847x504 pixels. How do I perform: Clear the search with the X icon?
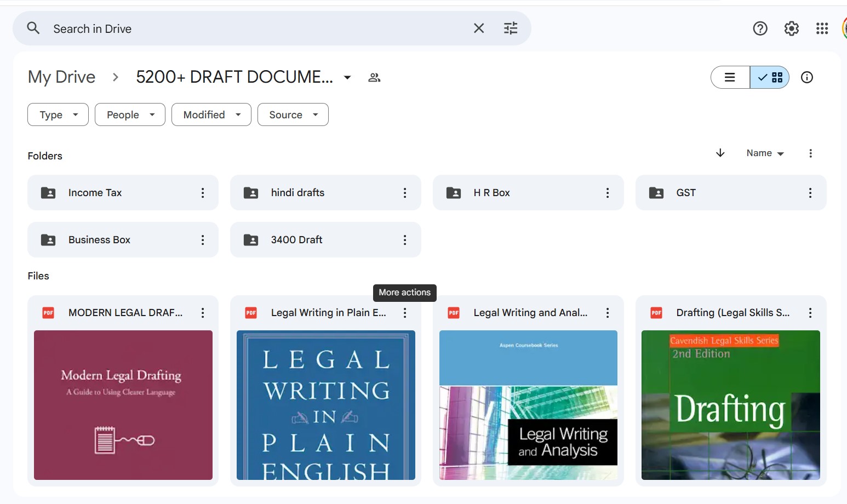479,28
